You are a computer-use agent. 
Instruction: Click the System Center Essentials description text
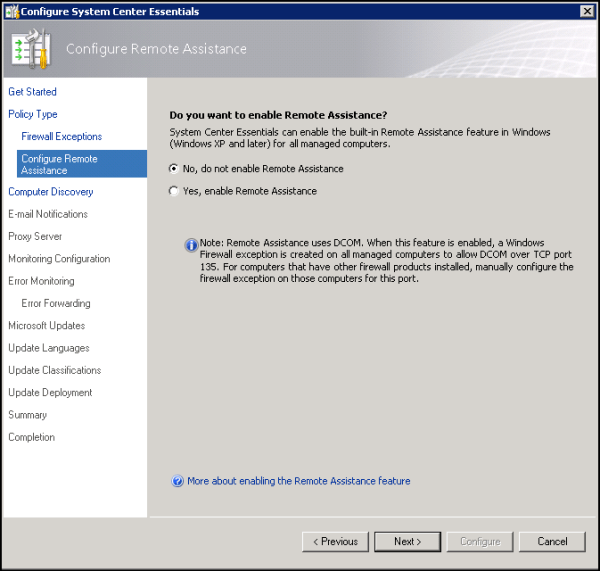click(360, 138)
